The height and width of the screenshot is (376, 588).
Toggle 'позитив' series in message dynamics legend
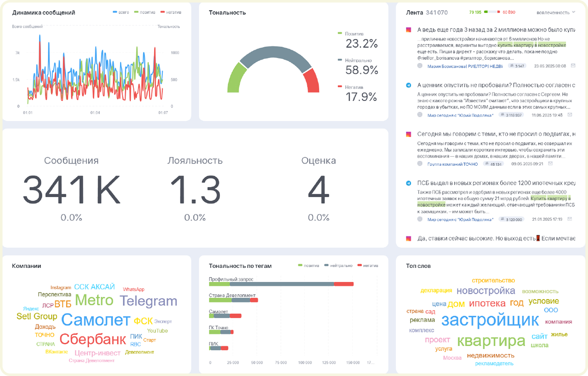pos(145,12)
